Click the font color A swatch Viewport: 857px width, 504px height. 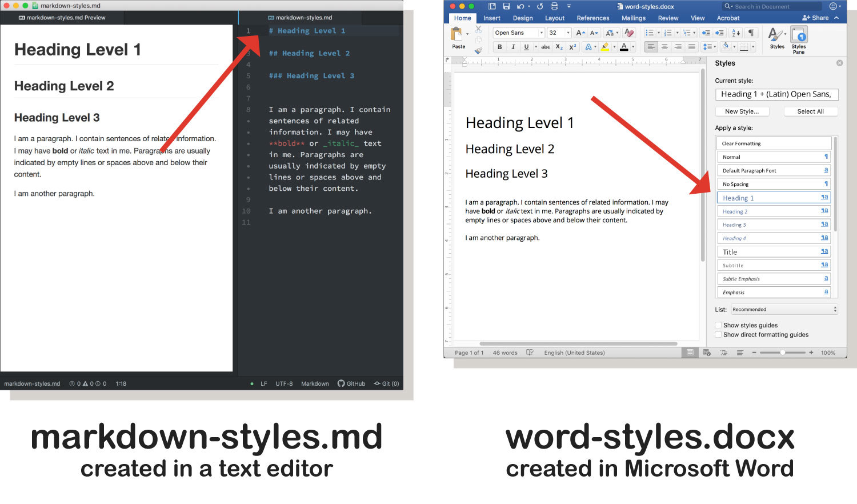624,47
